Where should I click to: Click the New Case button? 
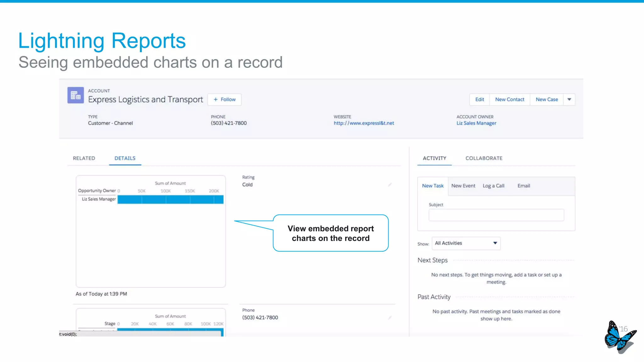tap(547, 100)
